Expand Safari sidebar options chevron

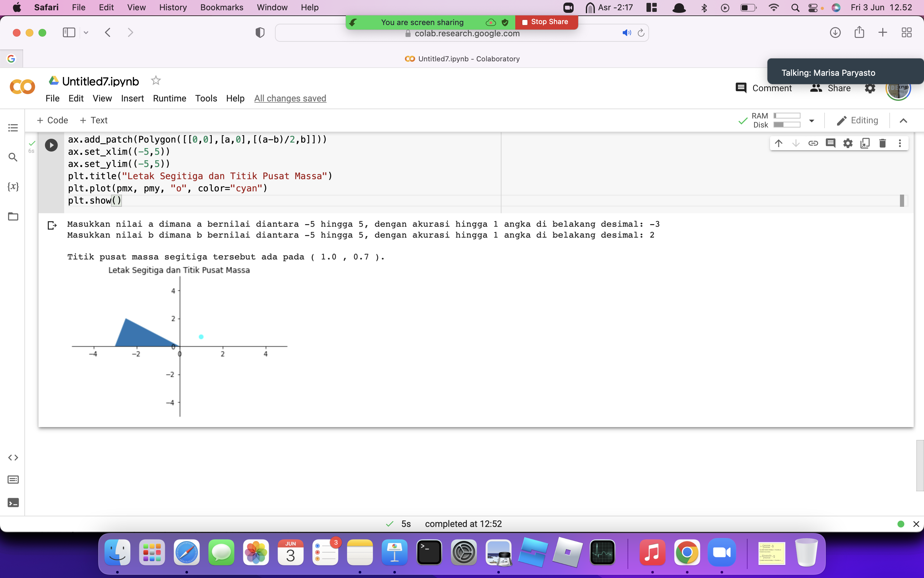pyautogui.click(x=86, y=33)
